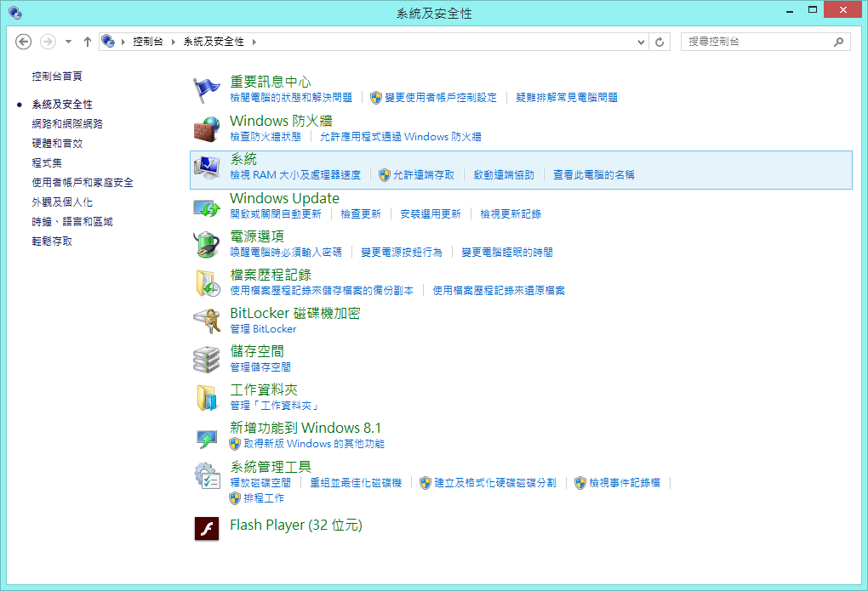This screenshot has width=868, height=591.
Task: Open the 系統管理工具 gear icon
Action: coord(207,475)
